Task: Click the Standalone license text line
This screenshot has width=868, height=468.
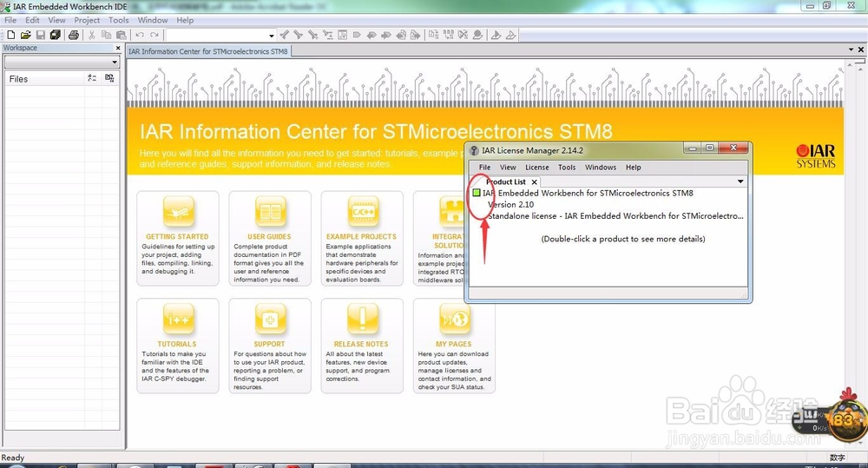Action: tap(615, 216)
